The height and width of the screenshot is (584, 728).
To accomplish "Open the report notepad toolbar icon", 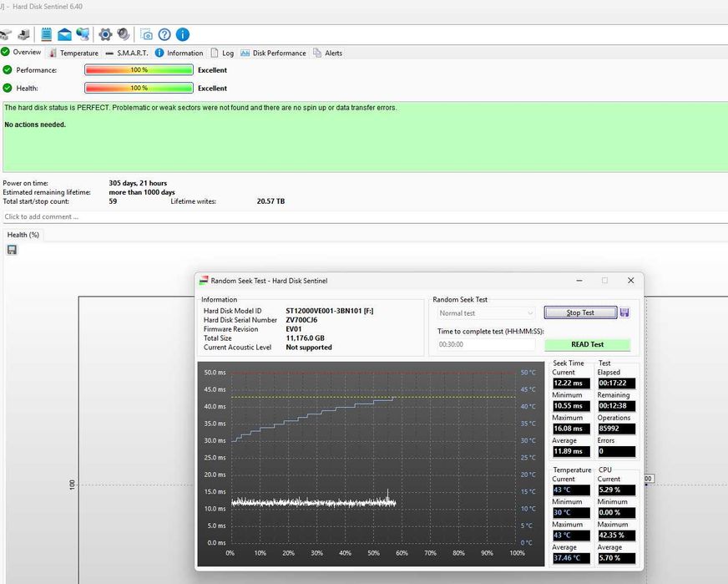I will point(47,34).
